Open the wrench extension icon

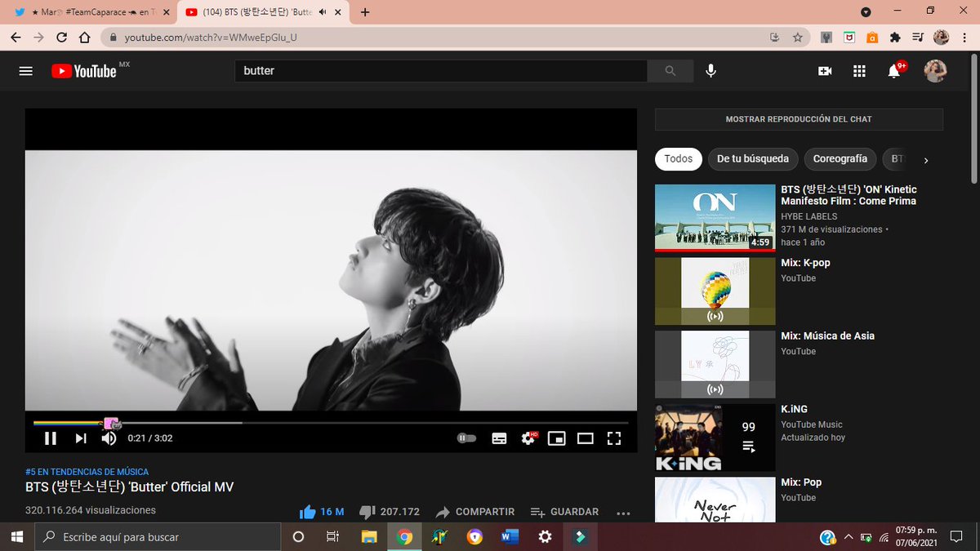click(x=826, y=38)
